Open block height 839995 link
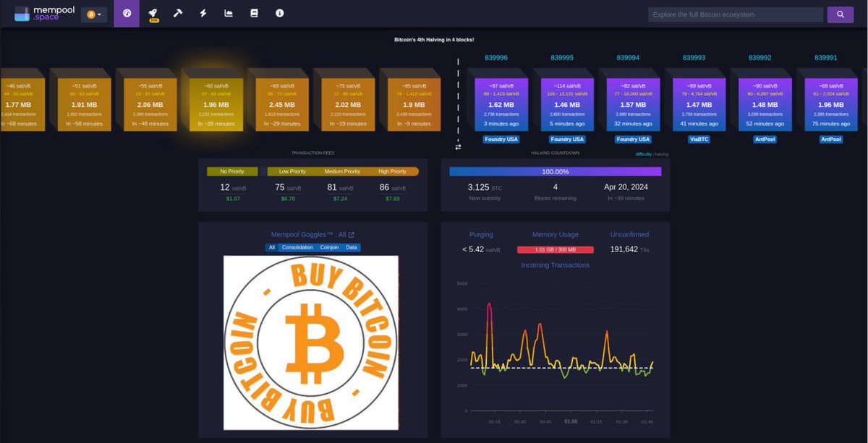 [562, 58]
